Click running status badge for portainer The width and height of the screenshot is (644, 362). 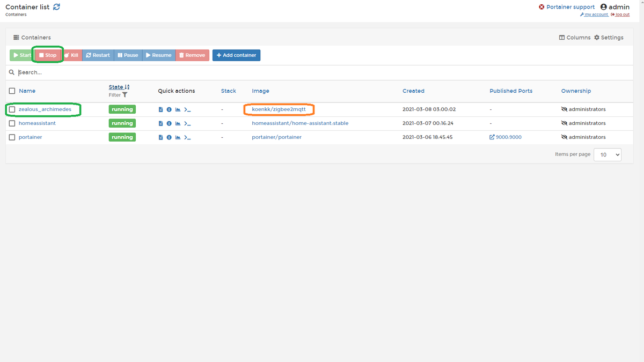122,137
